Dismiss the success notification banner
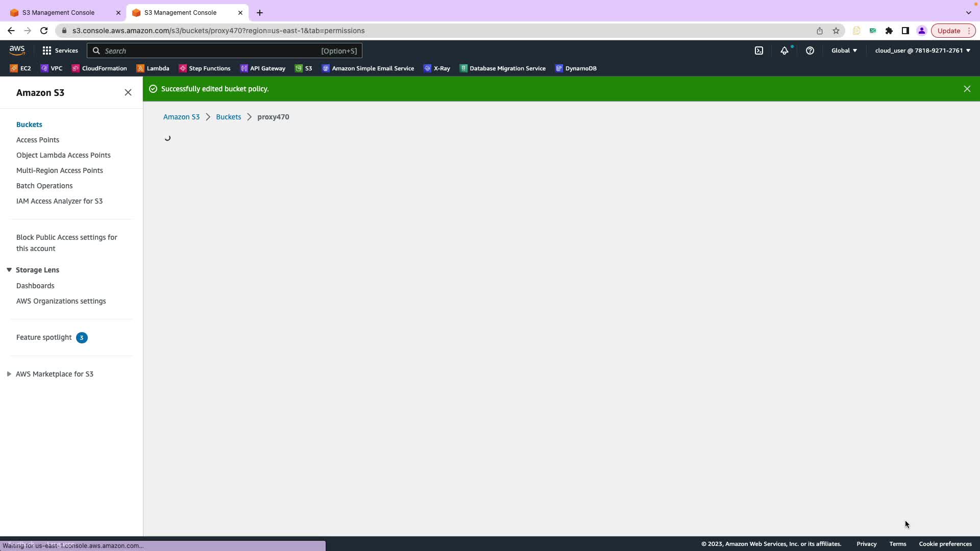Image resolution: width=980 pixels, height=551 pixels. [967, 89]
